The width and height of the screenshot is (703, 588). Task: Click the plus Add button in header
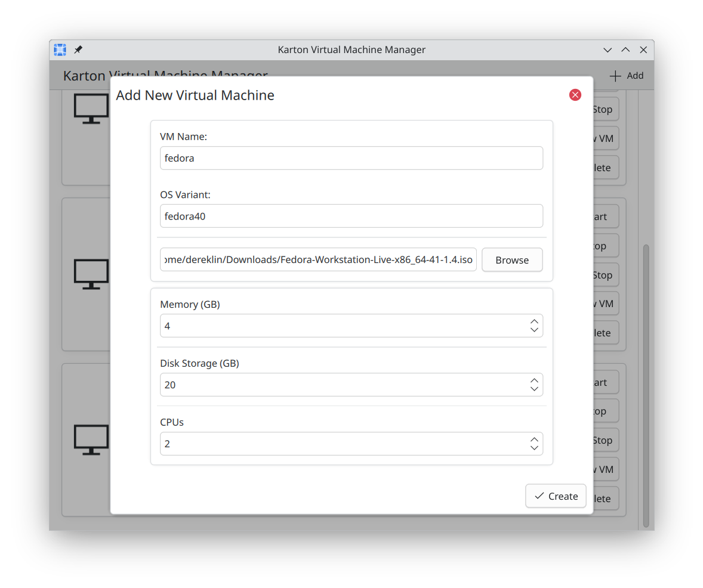pos(626,76)
